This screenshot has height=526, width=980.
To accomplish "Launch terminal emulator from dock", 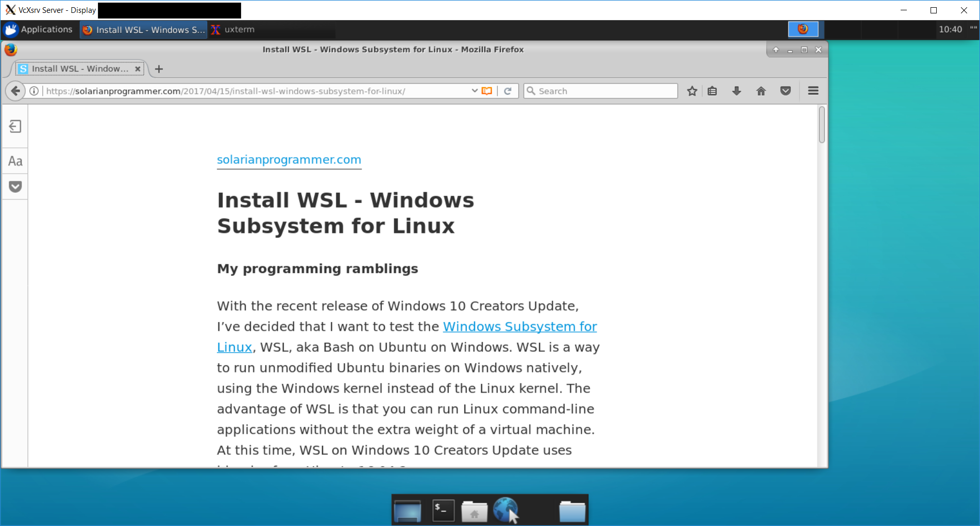I will point(443,511).
